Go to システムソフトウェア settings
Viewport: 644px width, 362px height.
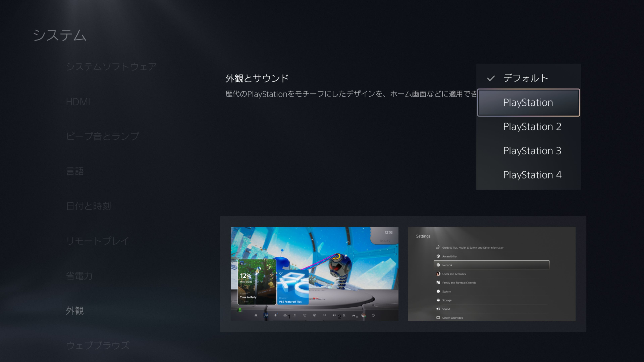coord(111,67)
